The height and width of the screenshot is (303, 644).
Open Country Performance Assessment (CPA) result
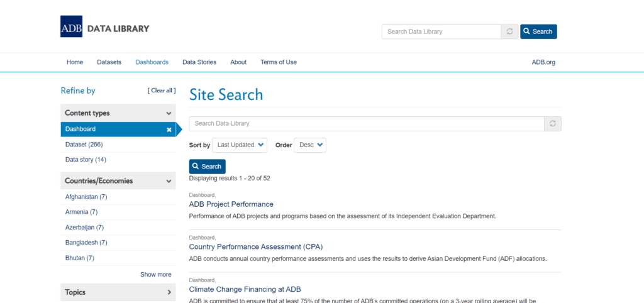256,247
